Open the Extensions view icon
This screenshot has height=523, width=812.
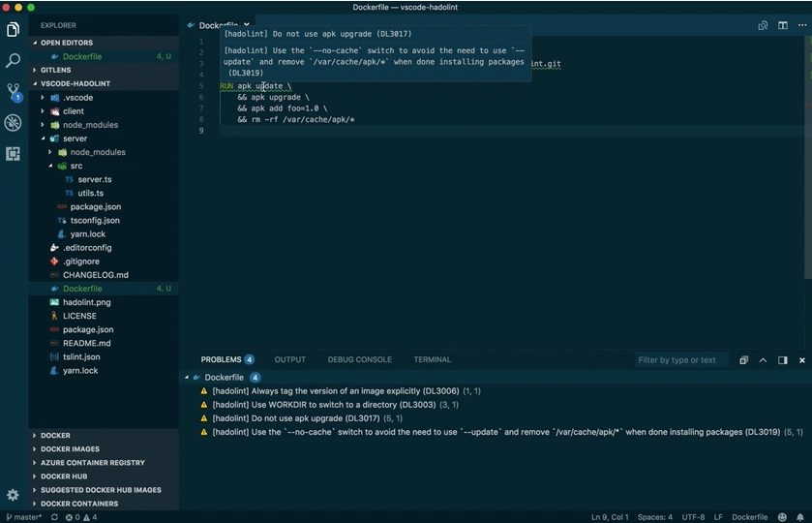13,154
